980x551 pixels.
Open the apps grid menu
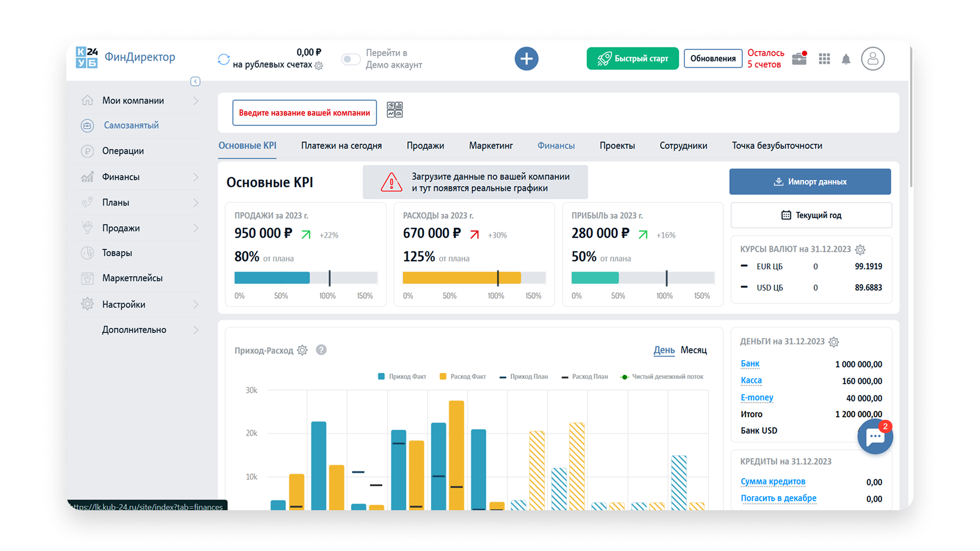[x=824, y=59]
